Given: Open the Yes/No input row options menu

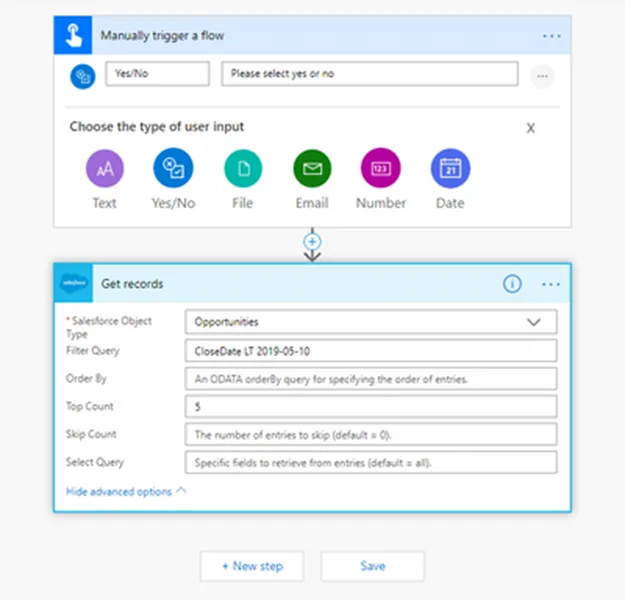Looking at the screenshot, I should (542, 76).
